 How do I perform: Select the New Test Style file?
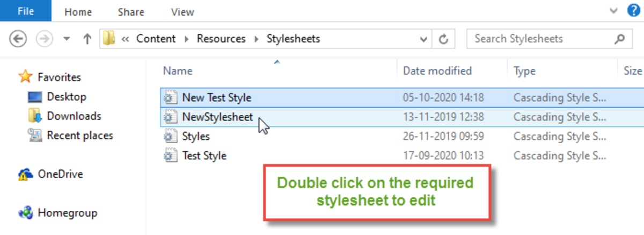coord(217,98)
